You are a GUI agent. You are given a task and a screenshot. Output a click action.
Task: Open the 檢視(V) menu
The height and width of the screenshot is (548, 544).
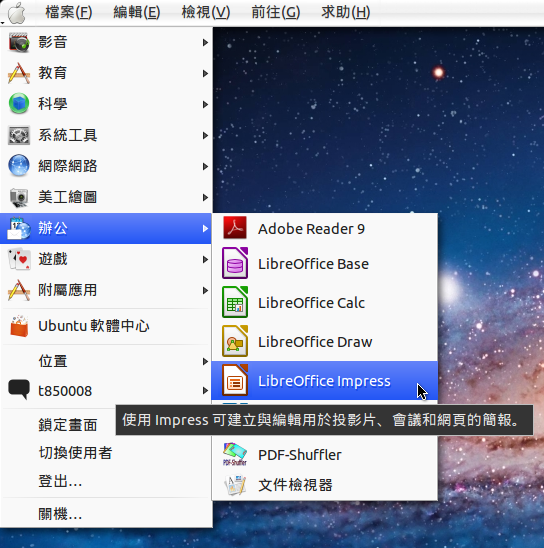coord(206,13)
